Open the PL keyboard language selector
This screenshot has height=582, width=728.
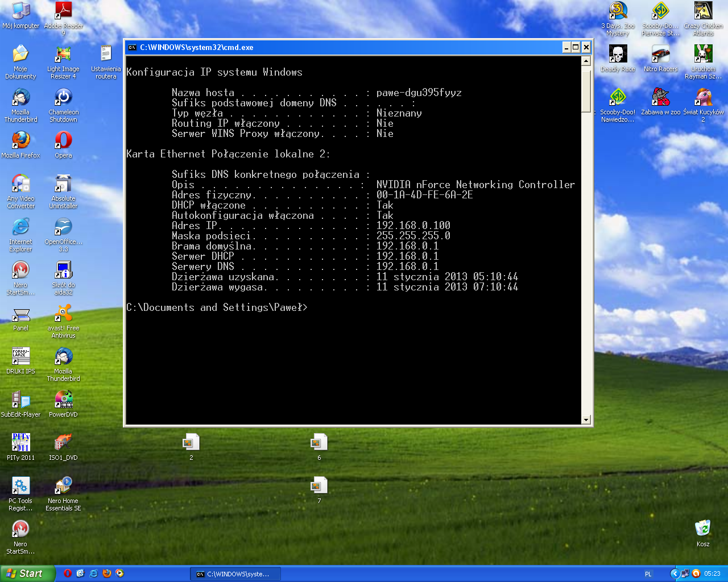[x=648, y=574]
